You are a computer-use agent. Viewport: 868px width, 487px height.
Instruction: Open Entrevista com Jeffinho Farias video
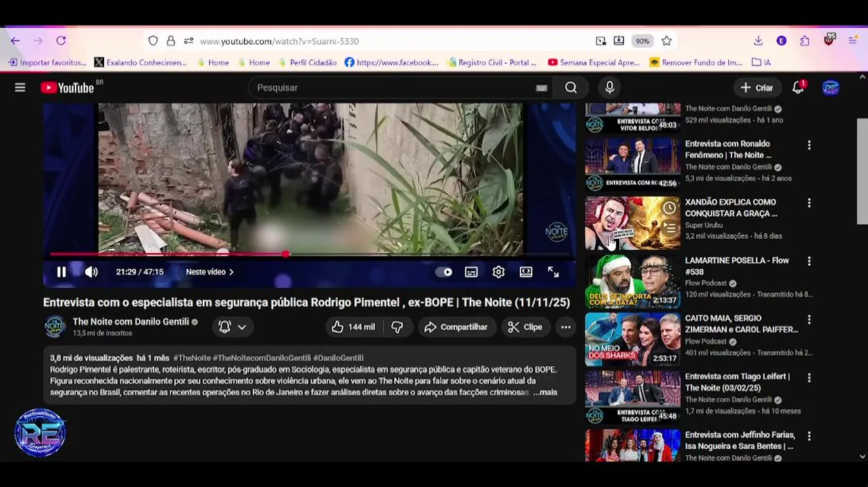click(x=740, y=440)
